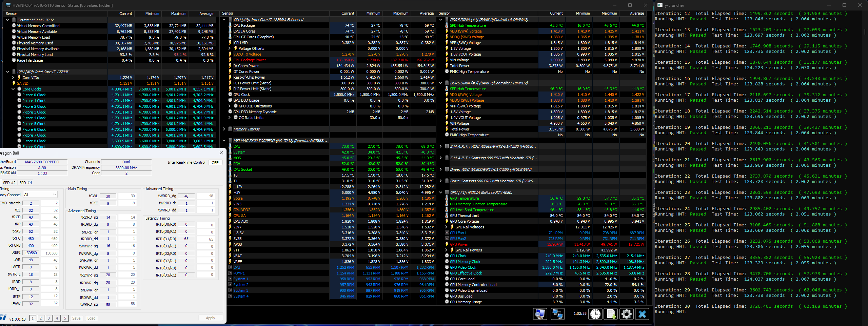Click the GPU Fan1 fan icon

point(447,233)
